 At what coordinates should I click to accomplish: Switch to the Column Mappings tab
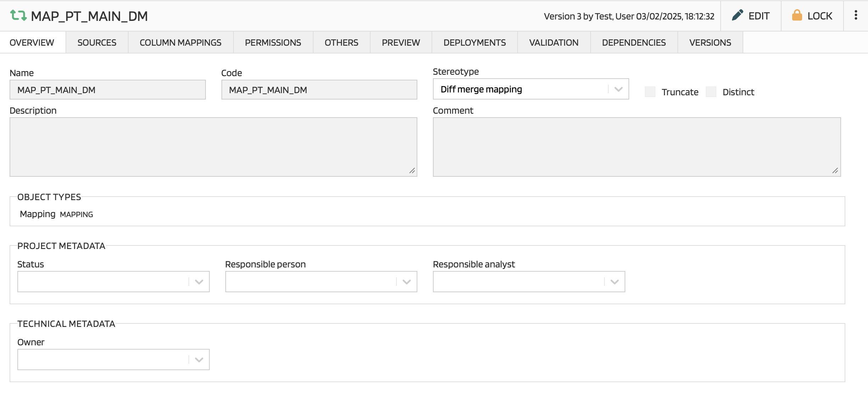point(180,43)
